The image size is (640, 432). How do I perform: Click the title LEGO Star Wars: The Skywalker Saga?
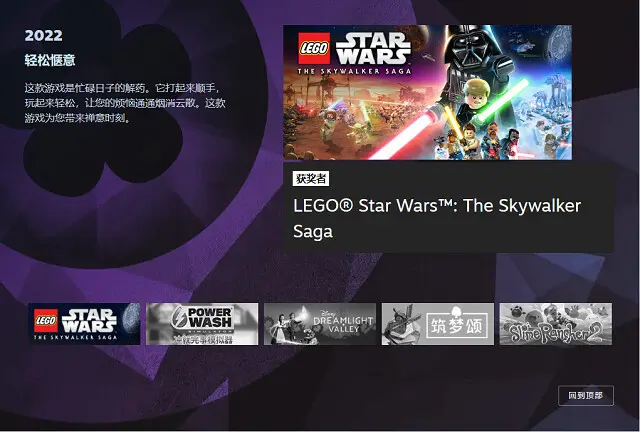click(437, 218)
